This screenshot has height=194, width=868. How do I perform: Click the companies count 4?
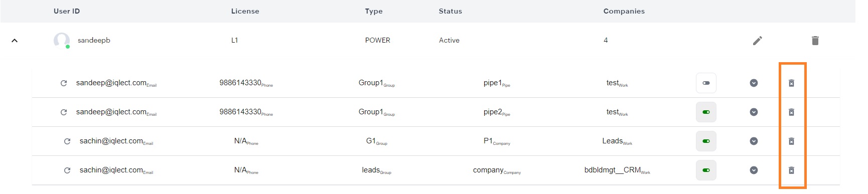(606, 40)
